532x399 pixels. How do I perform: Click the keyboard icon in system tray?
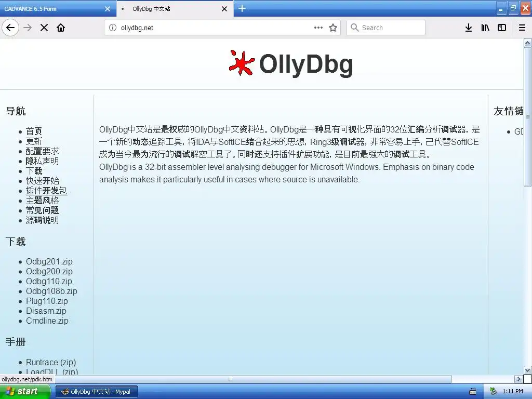tap(473, 392)
